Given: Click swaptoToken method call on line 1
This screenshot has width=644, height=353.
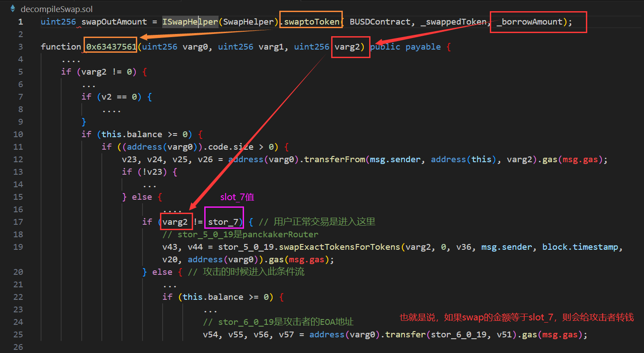Looking at the screenshot, I should point(312,22).
